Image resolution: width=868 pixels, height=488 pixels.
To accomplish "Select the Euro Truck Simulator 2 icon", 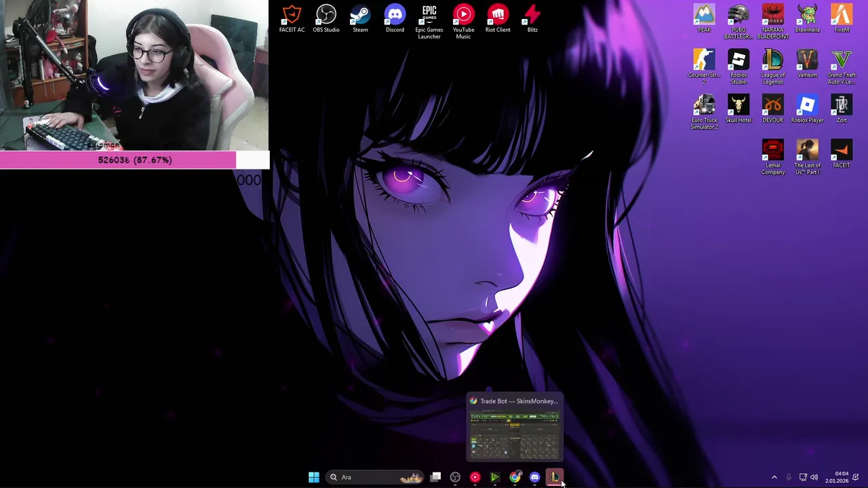I will click(x=704, y=112).
